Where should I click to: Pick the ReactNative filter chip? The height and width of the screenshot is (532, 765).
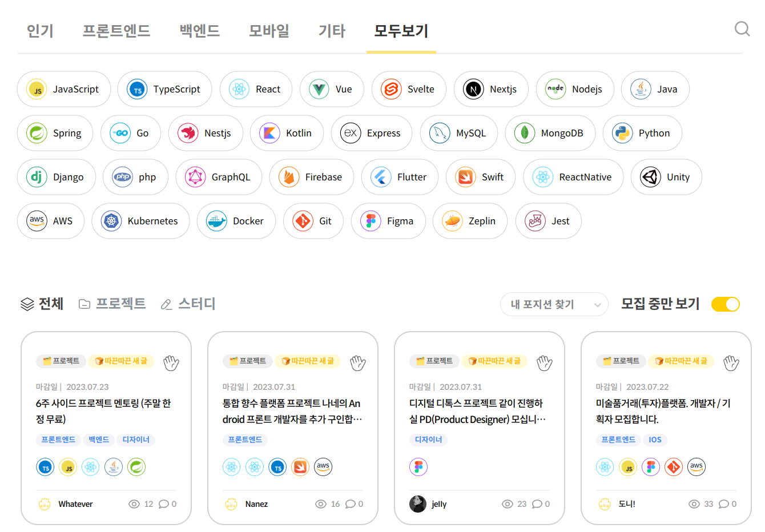pyautogui.click(x=573, y=177)
